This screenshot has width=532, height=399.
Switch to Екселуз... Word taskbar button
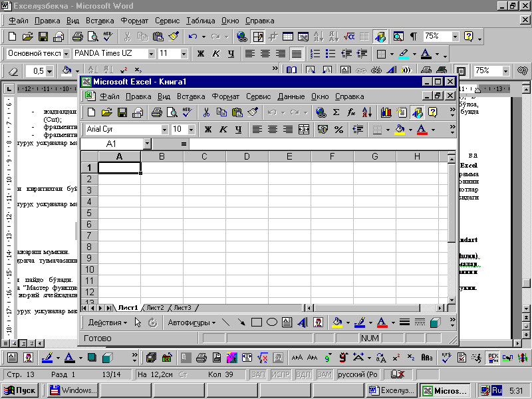(392, 390)
